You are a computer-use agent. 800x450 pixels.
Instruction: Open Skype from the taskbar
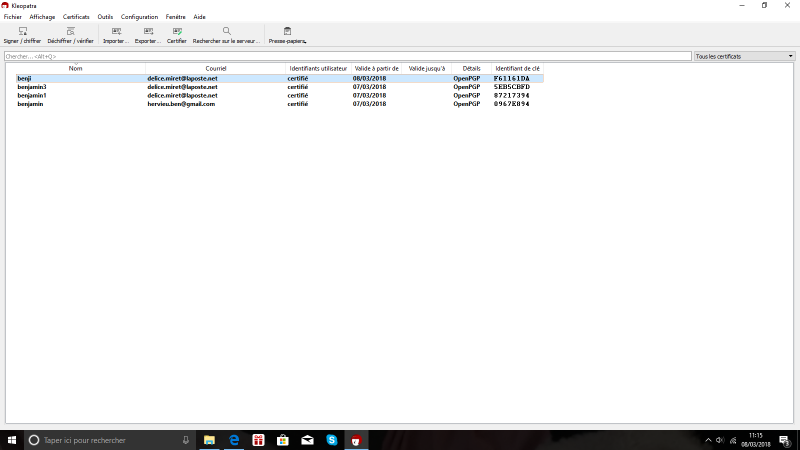(331, 440)
